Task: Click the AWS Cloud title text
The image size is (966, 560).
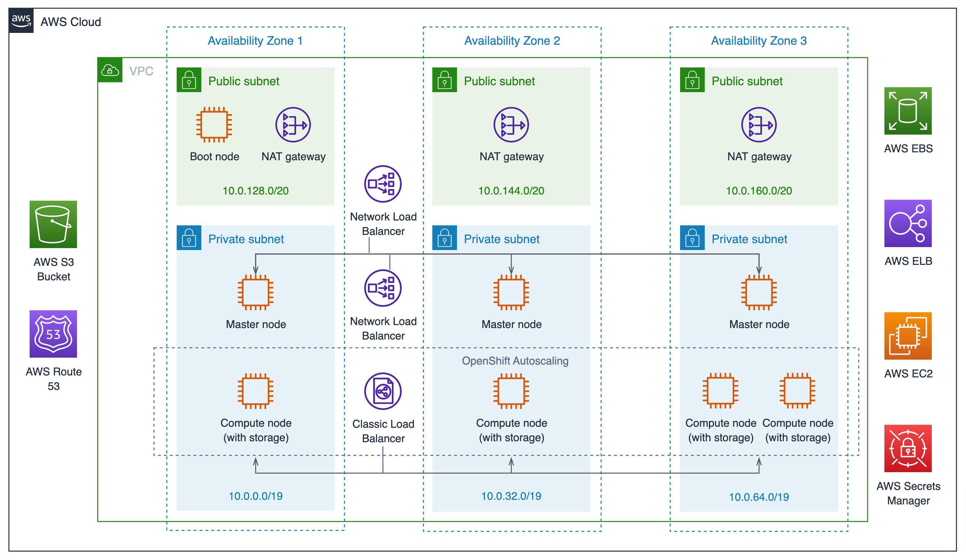Action: (x=71, y=22)
